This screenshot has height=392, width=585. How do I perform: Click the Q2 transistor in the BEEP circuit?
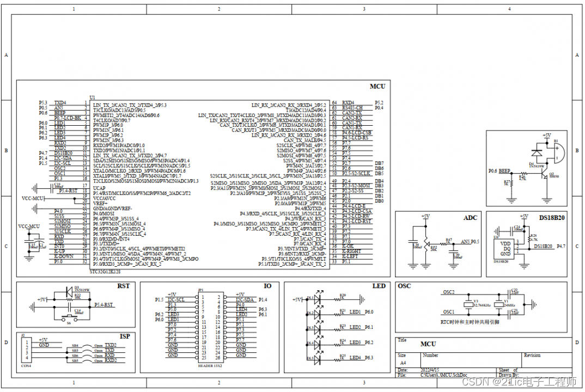click(x=544, y=173)
